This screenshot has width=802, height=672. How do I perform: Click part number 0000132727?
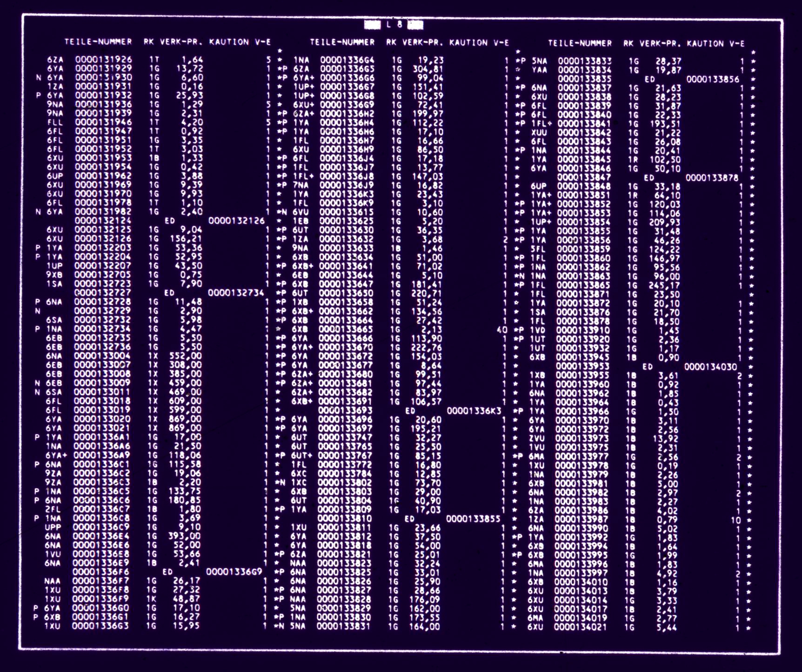(x=103, y=293)
